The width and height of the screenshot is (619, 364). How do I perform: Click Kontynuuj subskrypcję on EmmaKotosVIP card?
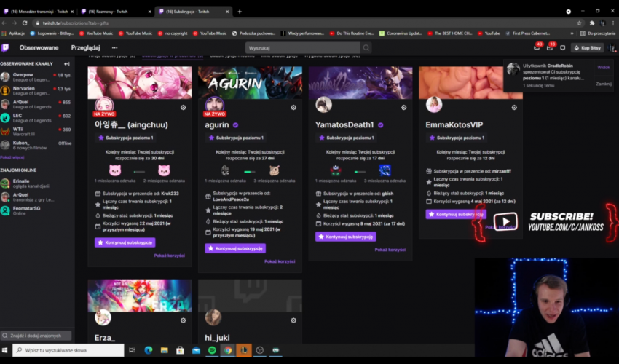(456, 214)
